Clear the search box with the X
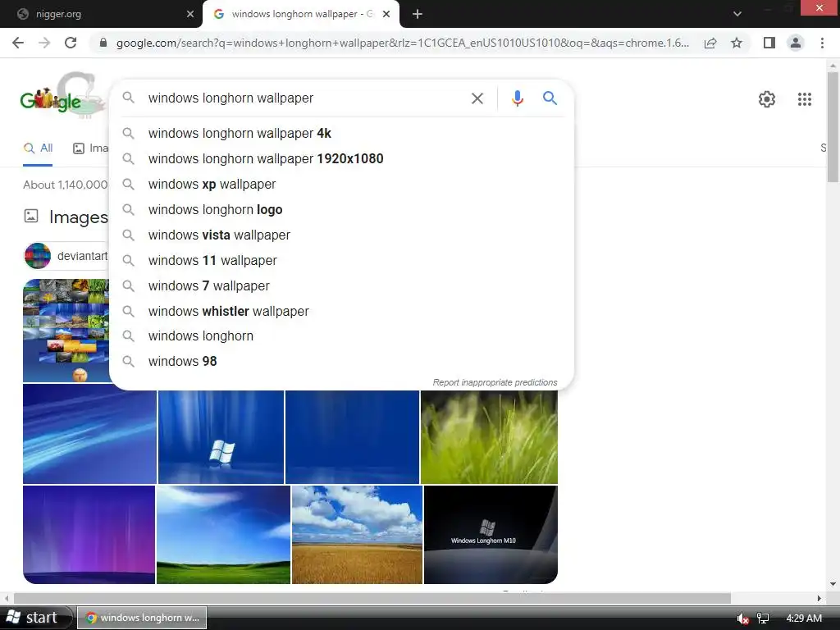The image size is (840, 630). pyautogui.click(x=477, y=98)
